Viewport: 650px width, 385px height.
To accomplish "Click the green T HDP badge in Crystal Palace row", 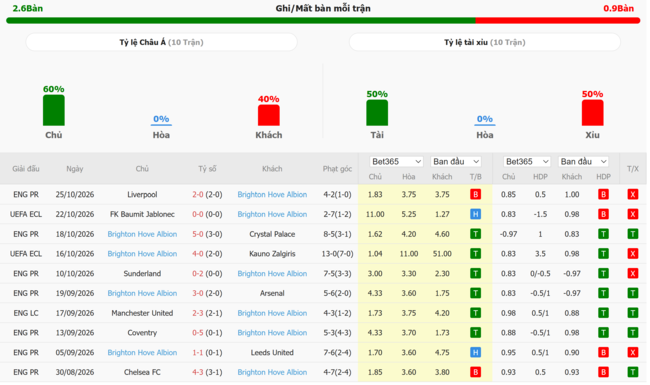I will coord(603,234).
